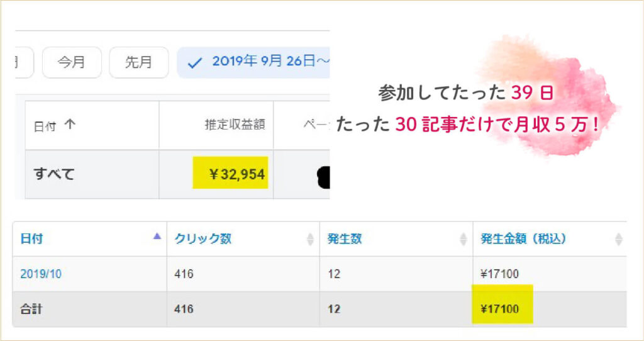Click the 推定収益額 column header
Viewport: 644px width, 341px height.
(x=236, y=125)
